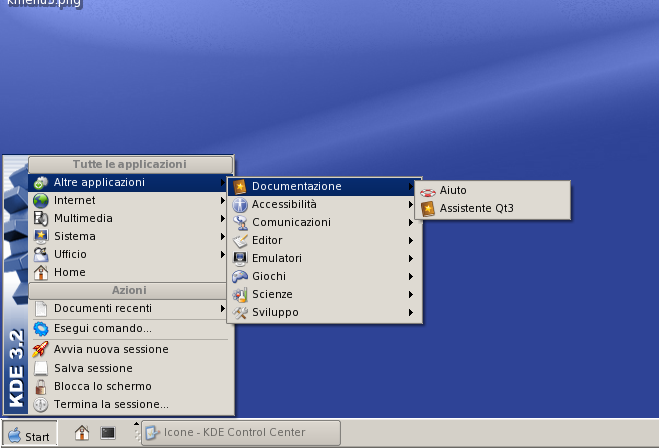
Task: Open the Accessibilità submenu arrow
Action: [x=411, y=205]
